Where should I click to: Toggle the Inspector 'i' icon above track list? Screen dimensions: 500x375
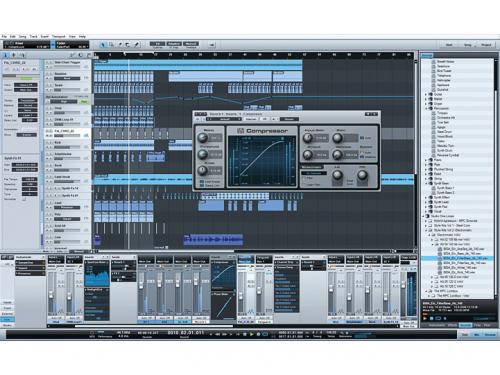(5, 55)
